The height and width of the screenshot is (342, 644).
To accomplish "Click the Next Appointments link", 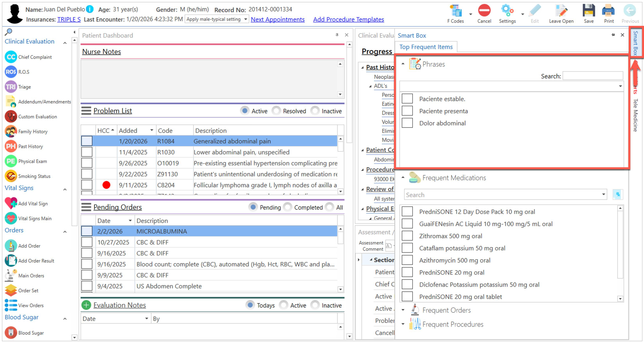I will click(x=278, y=19).
